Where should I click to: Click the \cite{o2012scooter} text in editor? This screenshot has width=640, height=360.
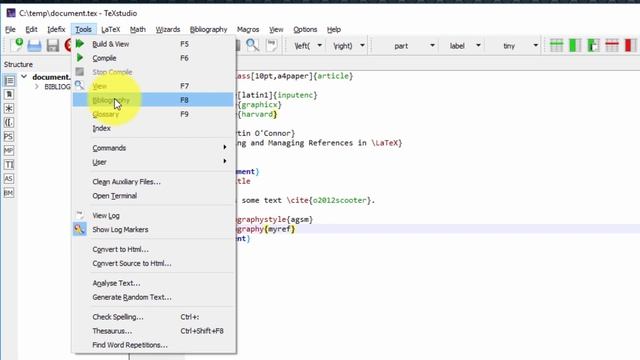tap(329, 200)
